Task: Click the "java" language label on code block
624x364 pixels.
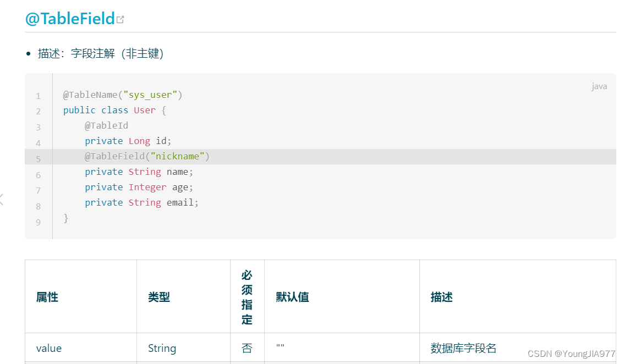Action: 599,86
